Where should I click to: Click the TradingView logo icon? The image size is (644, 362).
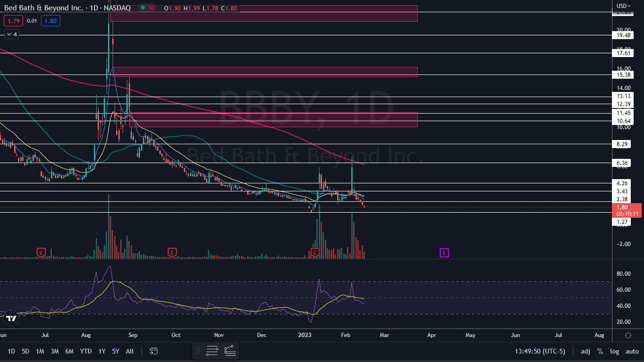click(11, 319)
